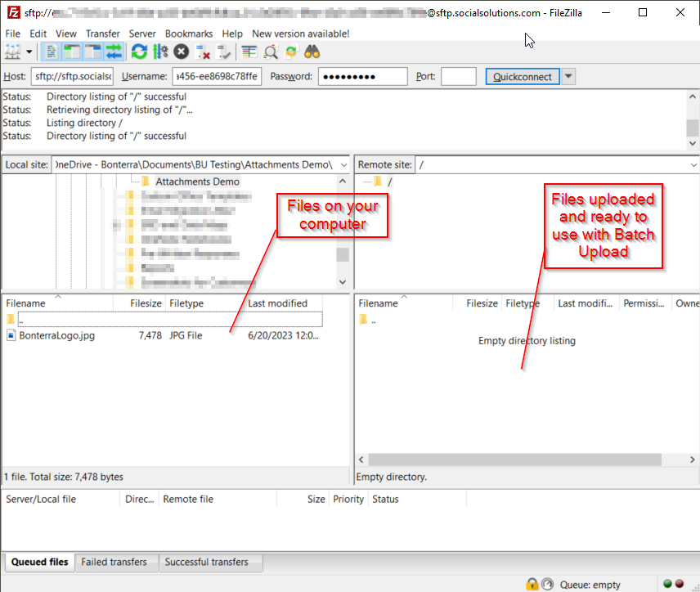This screenshot has width=700, height=592.
Task: Click local tree scrollbar down arrow
Action: tap(343, 282)
